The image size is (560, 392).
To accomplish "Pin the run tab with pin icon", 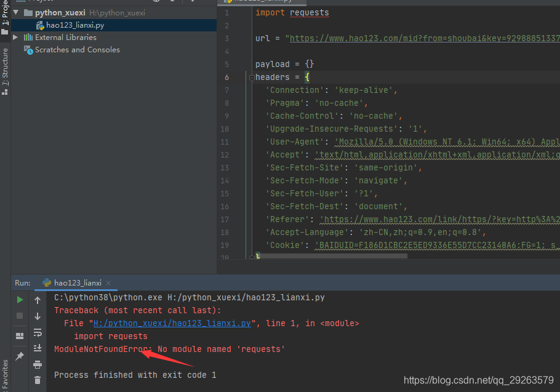I will click(x=20, y=356).
